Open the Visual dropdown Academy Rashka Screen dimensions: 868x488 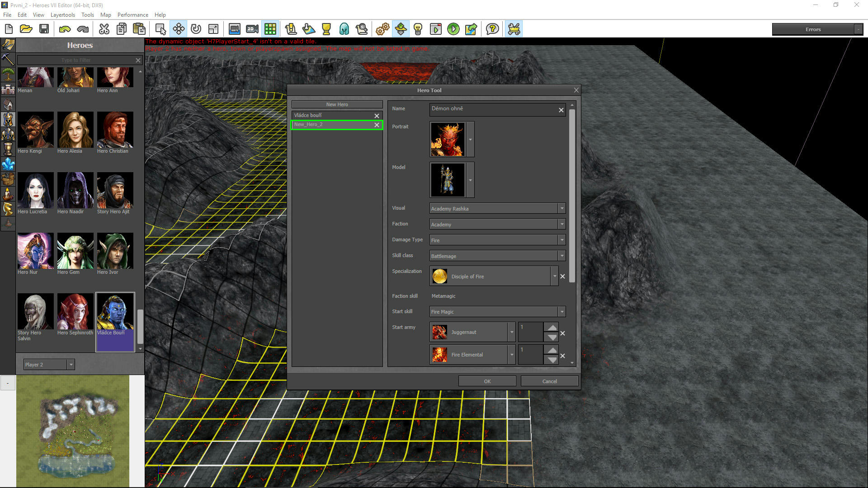pyautogui.click(x=497, y=208)
